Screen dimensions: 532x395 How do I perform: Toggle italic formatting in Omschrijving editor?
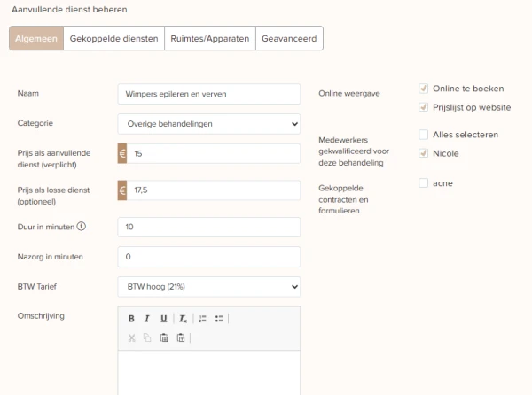click(x=147, y=319)
